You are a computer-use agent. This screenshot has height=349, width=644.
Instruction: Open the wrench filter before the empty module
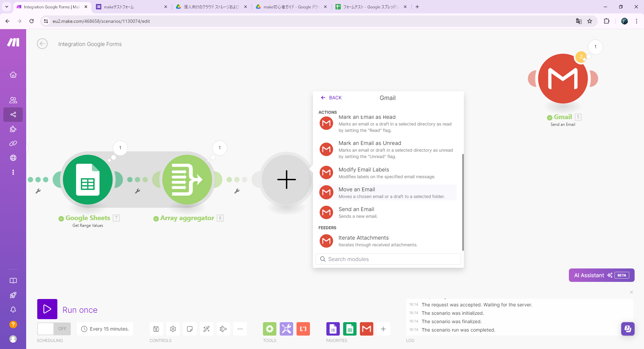(237, 191)
